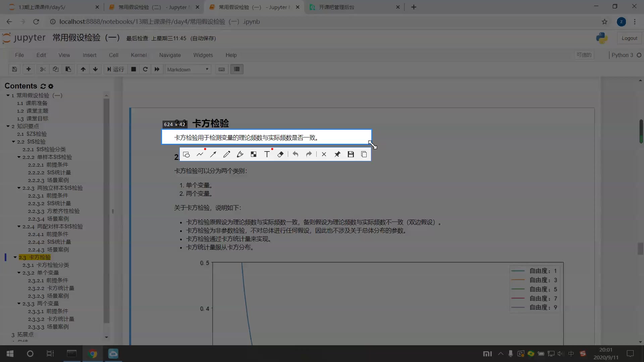Collapse section 2.2.3 两独立样本$t$检验
The width and height of the screenshot is (644, 362).
tap(19, 188)
